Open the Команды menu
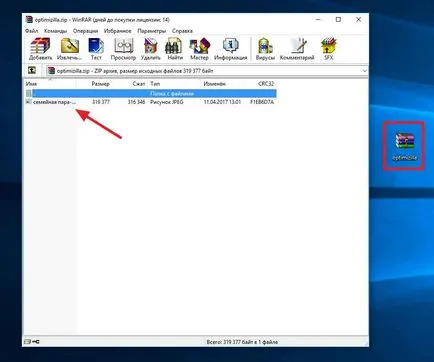Image resolution: width=434 pixels, height=362 pixels. (x=55, y=31)
